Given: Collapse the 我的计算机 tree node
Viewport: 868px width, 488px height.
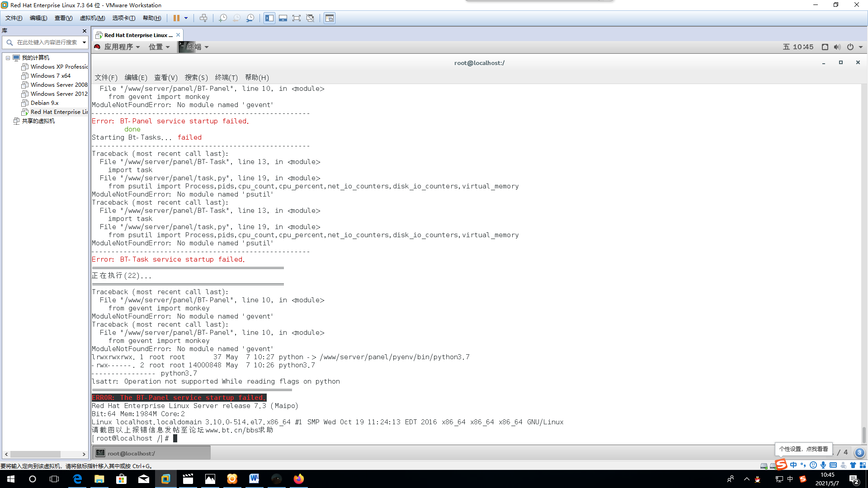Looking at the screenshot, I should 8,58.
